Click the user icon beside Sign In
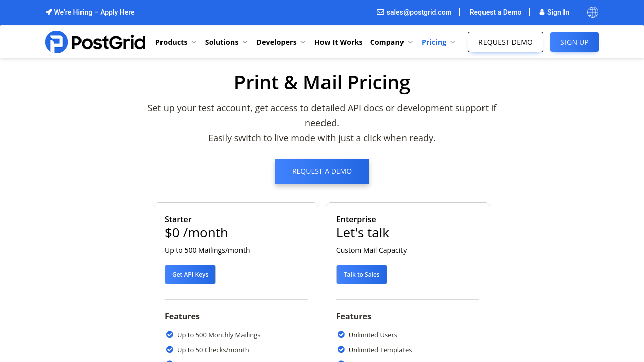 [542, 12]
